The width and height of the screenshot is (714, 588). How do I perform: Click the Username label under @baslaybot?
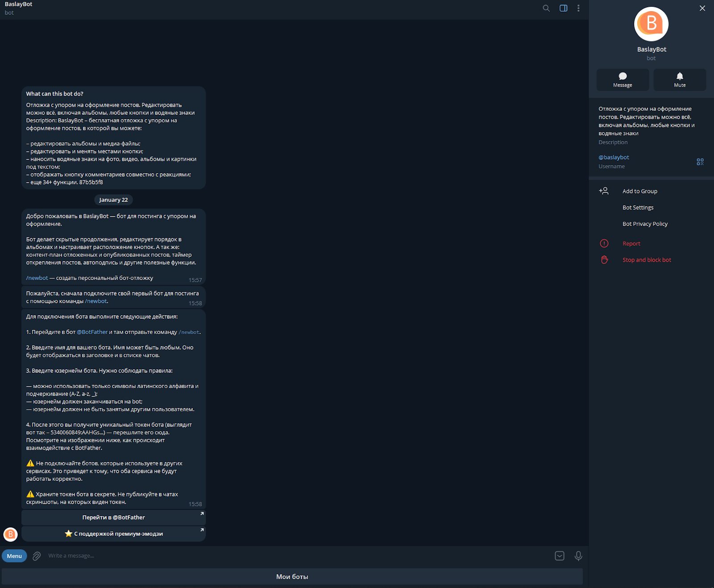(x=611, y=167)
